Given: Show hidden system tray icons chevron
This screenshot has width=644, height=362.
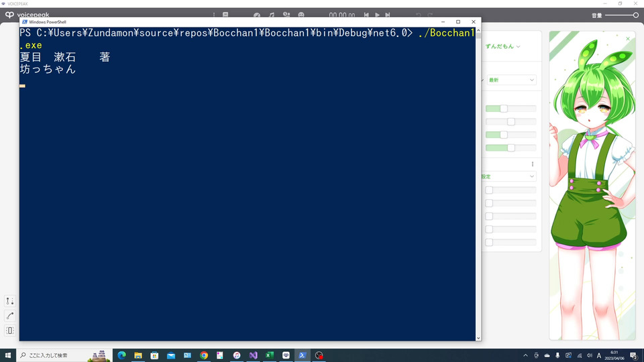Looking at the screenshot, I should pyautogui.click(x=525, y=355).
